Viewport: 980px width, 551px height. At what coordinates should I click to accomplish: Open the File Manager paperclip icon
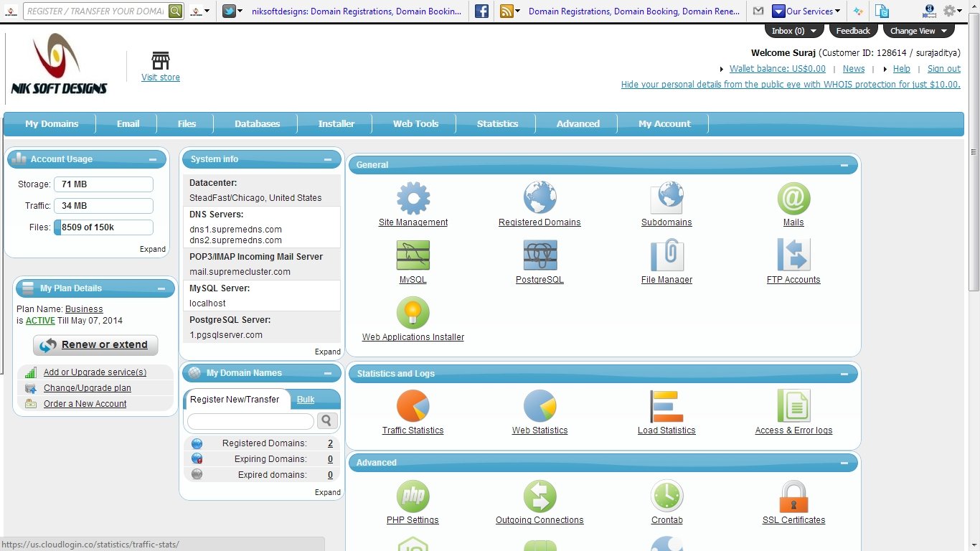pos(666,255)
